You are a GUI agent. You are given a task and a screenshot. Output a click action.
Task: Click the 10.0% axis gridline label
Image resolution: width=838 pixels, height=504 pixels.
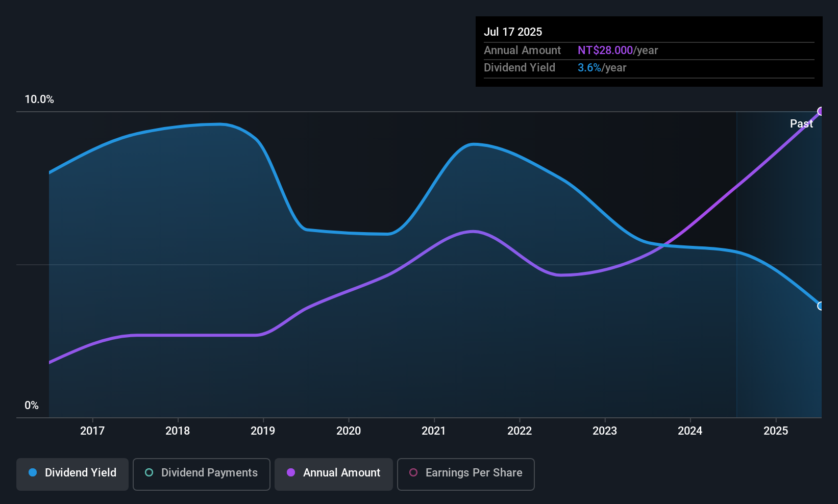pyautogui.click(x=40, y=99)
